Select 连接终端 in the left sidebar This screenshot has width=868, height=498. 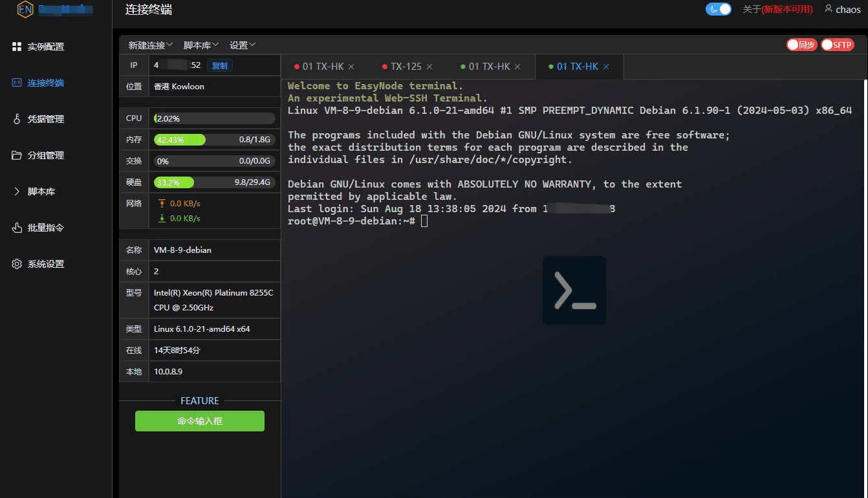click(x=38, y=83)
